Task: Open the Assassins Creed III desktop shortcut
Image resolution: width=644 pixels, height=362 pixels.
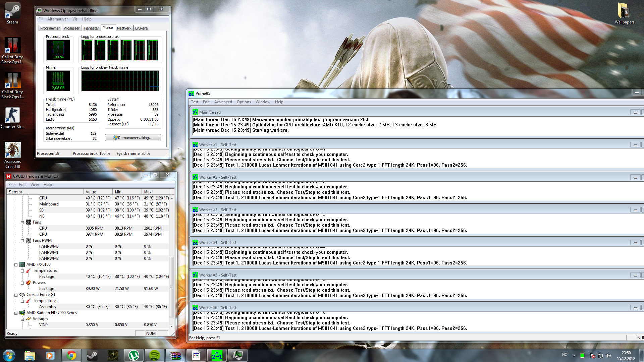Action: [x=12, y=155]
